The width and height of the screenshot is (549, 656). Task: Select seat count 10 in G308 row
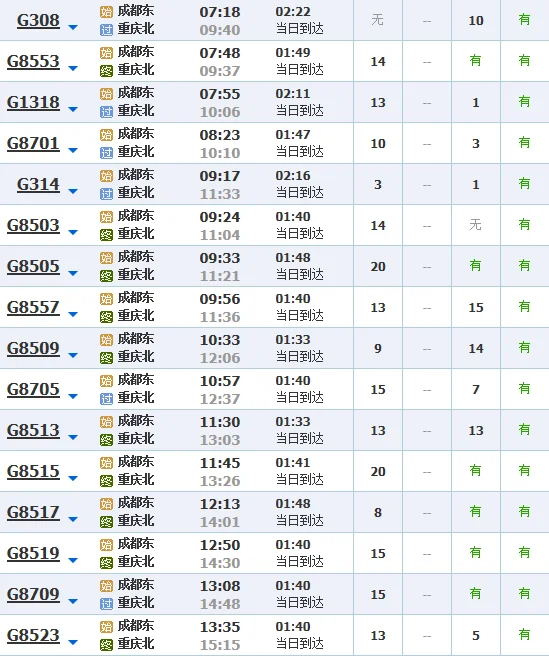pyautogui.click(x=476, y=20)
